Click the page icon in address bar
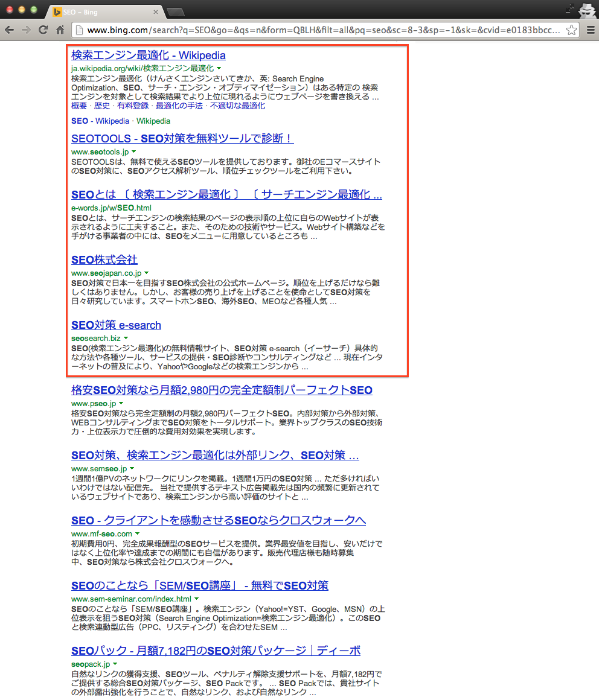The width and height of the screenshot is (599, 700). click(79, 30)
